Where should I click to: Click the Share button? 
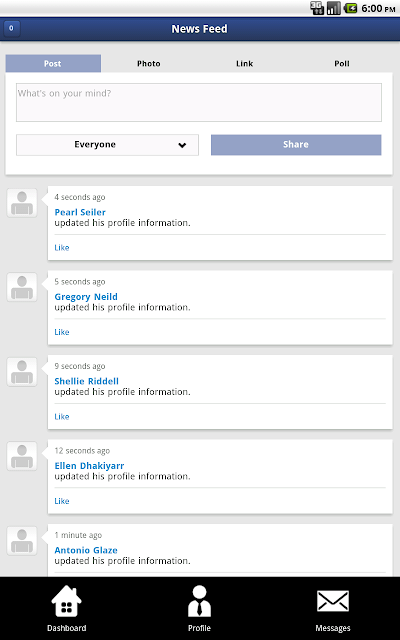tap(296, 145)
